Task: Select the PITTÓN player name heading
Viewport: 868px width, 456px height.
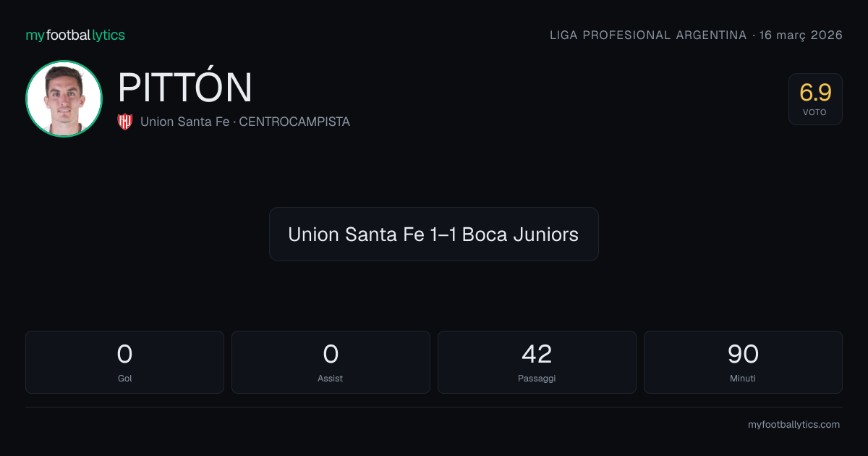Action: [185, 88]
